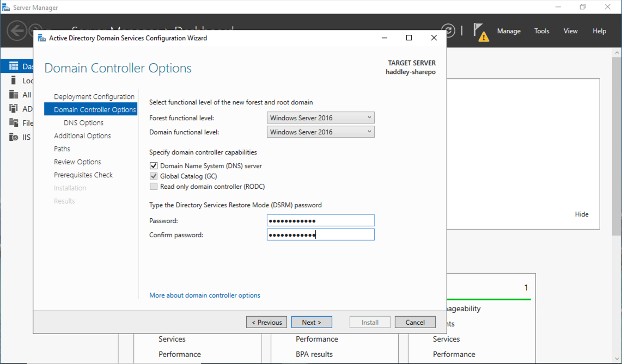
Task: Click the Server Manager vertical scrollbar
Action: click(617, 146)
